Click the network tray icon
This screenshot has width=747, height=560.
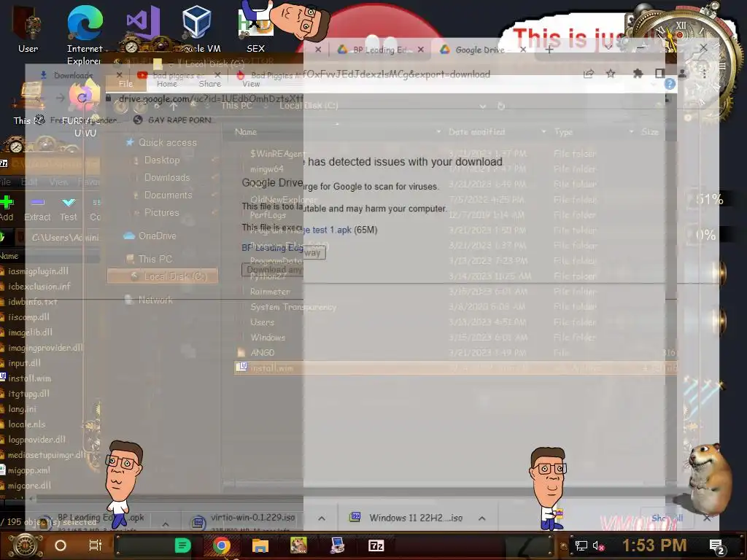coord(581,545)
